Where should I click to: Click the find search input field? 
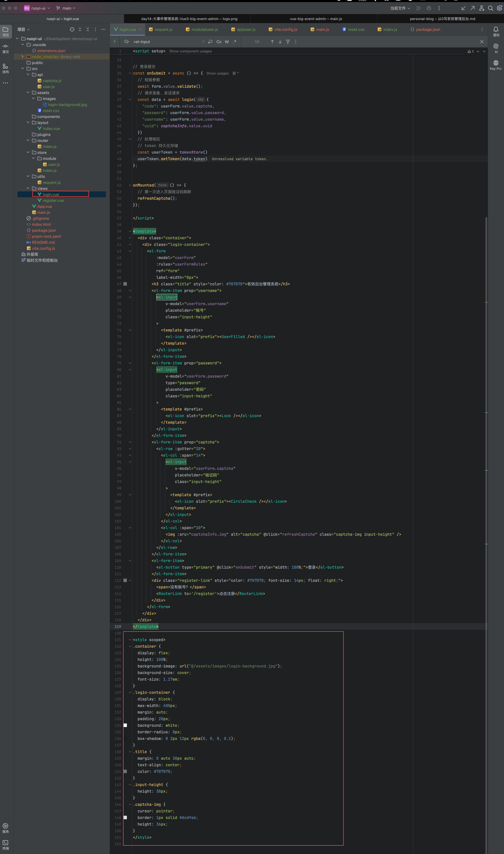(x=166, y=42)
